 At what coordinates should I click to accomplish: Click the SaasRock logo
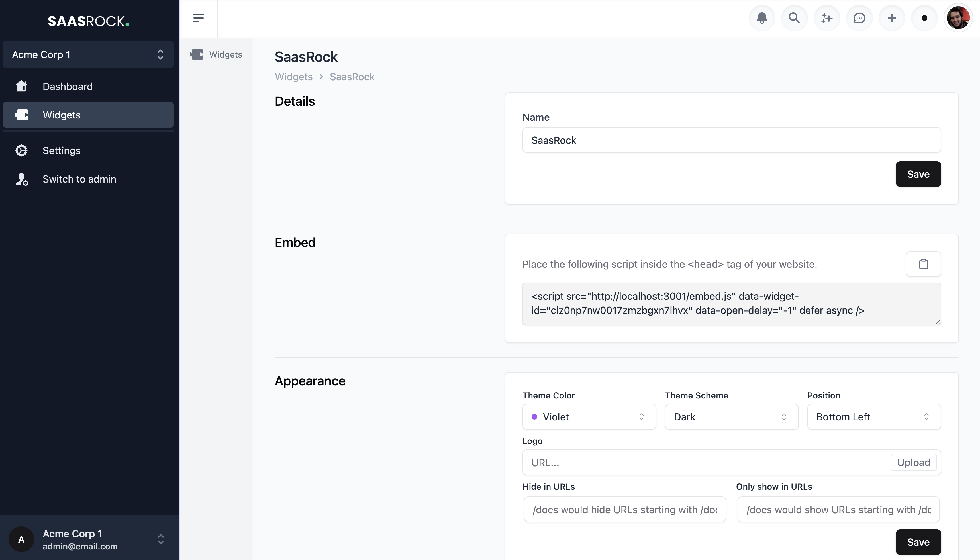pyautogui.click(x=89, y=21)
